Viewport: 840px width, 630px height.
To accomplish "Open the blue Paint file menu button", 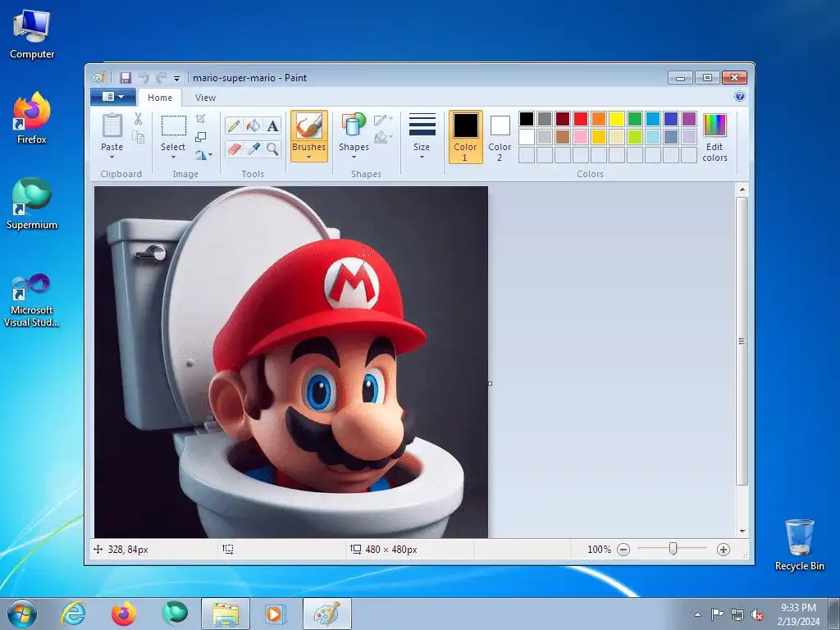I will (x=112, y=97).
